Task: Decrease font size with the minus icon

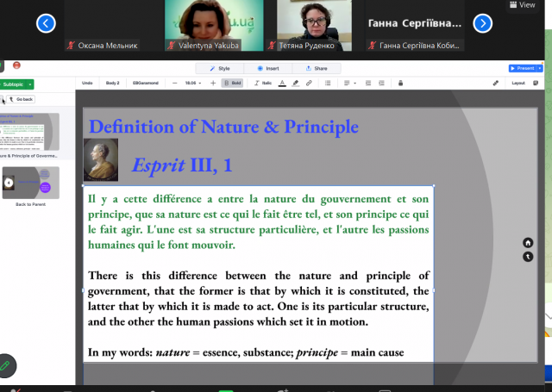Action: coord(174,83)
